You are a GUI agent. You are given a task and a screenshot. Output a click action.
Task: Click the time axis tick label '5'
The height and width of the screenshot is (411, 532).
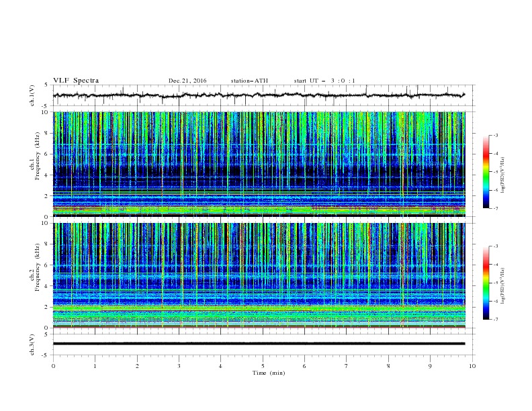click(263, 366)
